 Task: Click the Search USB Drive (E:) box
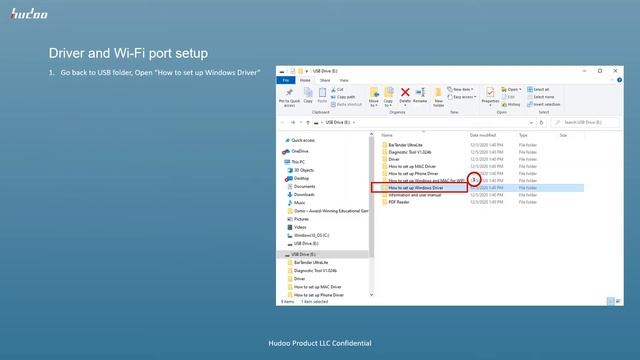click(585, 122)
